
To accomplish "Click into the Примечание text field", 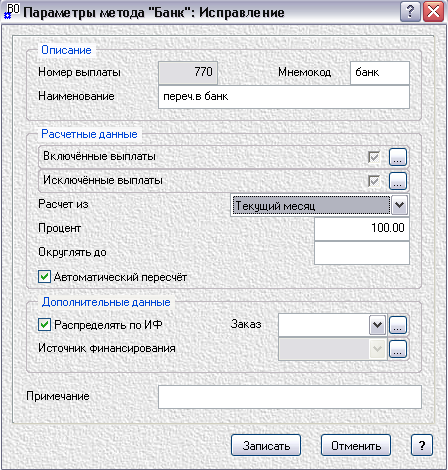I will 290,397.
